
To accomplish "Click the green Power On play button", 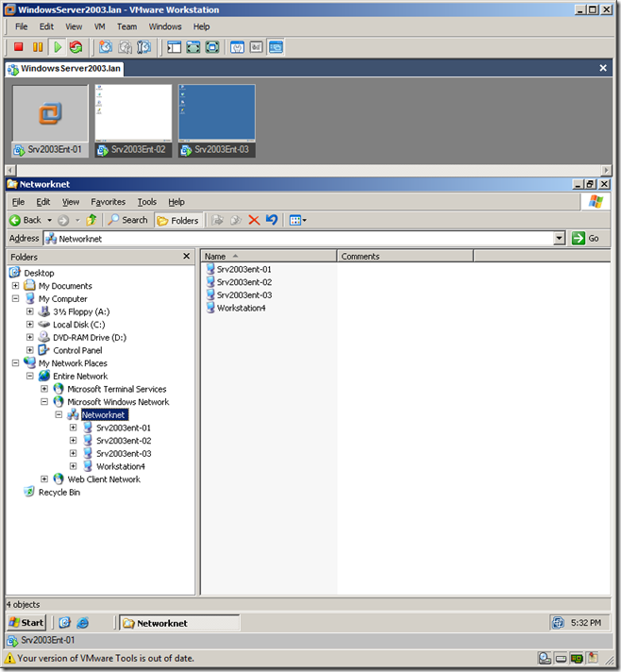I will 58,46.
